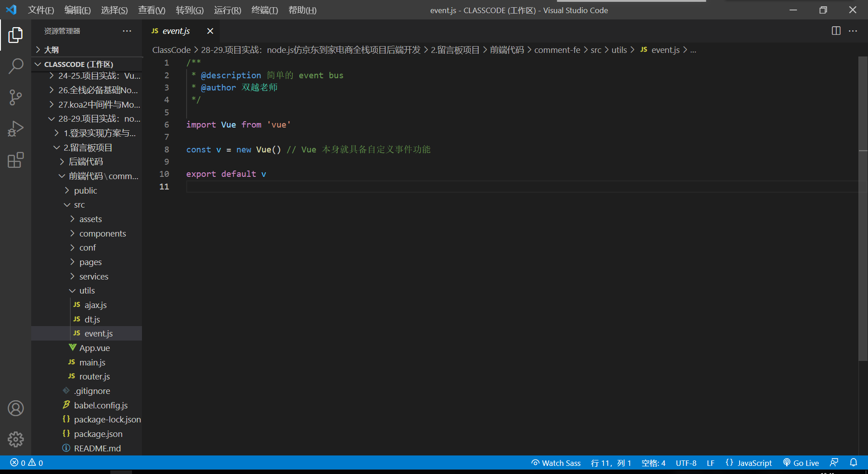The width and height of the screenshot is (868, 474).
Task: Open the 选择(S) menu
Action: (x=114, y=10)
